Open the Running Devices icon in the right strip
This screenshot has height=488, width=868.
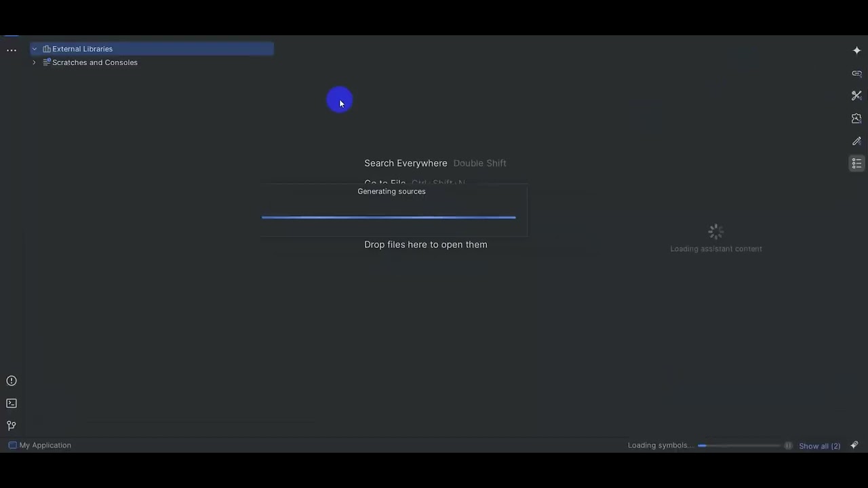click(x=856, y=118)
